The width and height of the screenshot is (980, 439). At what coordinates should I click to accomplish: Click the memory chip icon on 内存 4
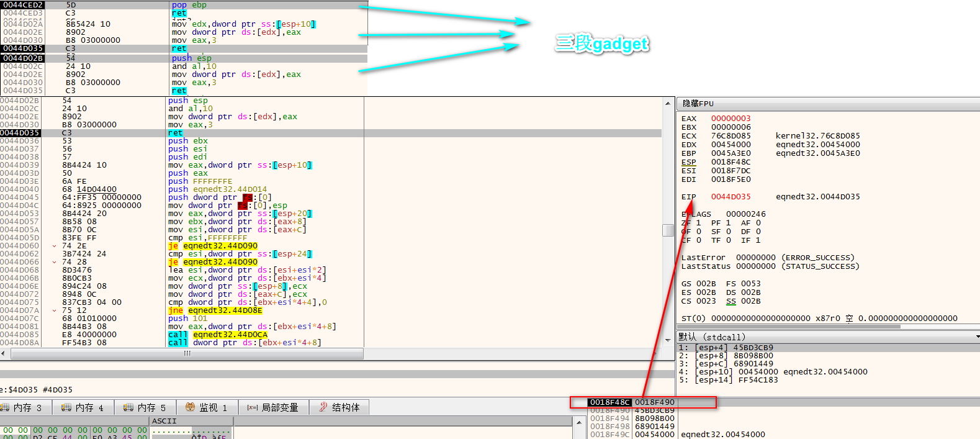(66, 407)
